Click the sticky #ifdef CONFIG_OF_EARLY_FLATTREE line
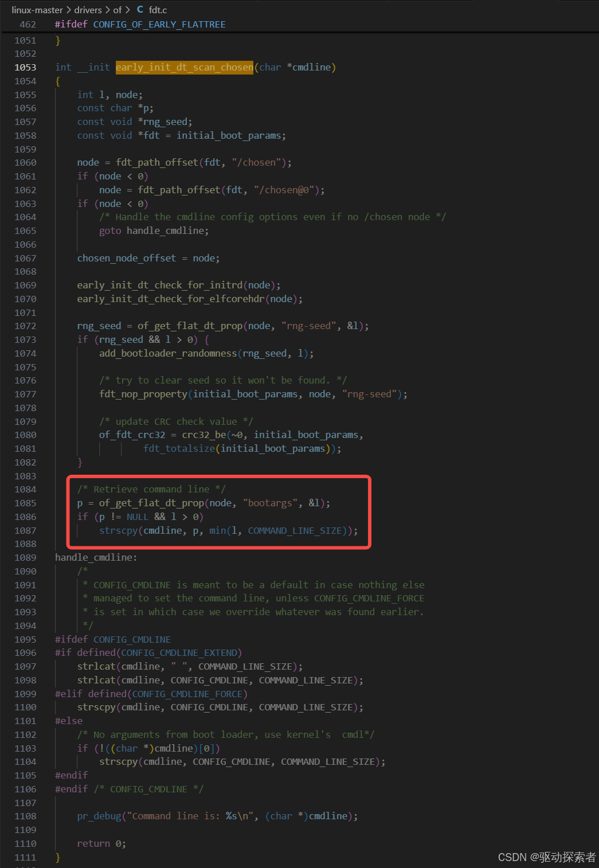The image size is (599, 868). pyautogui.click(x=140, y=25)
